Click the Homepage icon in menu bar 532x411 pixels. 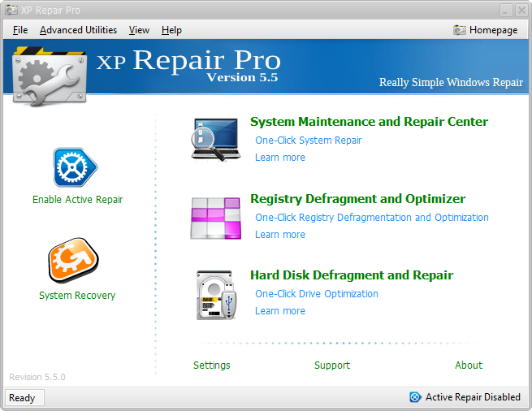[460, 30]
